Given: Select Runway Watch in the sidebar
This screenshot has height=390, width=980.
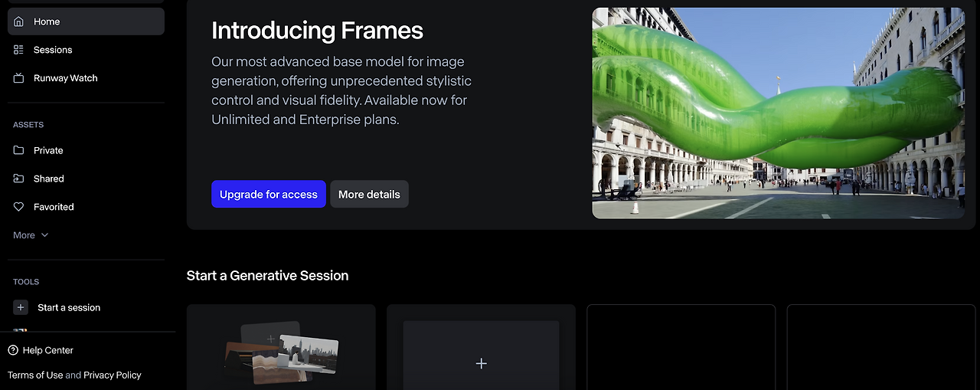Looking at the screenshot, I should point(65,78).
